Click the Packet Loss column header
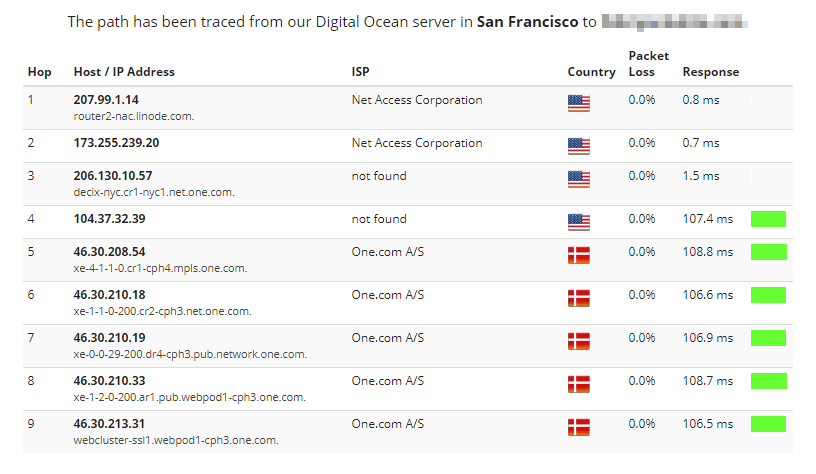The height and width of the screenshot is (474, 816). coord(648,64)
